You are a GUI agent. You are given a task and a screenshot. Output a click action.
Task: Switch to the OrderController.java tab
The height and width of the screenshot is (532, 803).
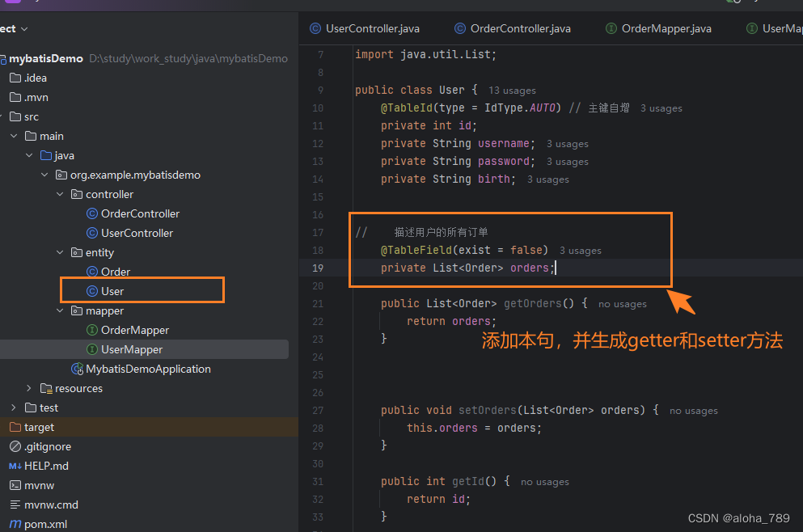pos(513,28)
